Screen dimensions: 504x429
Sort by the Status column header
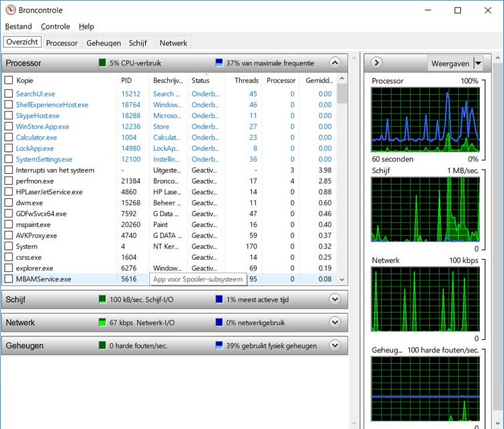(x=206, y=81)
